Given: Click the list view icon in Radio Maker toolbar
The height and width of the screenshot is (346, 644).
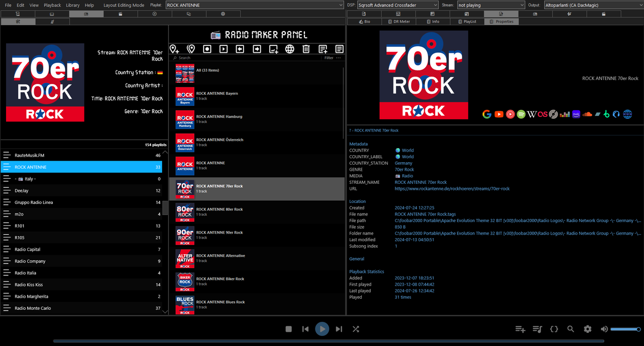Looking at the screenshot, I should click(339, 49).
